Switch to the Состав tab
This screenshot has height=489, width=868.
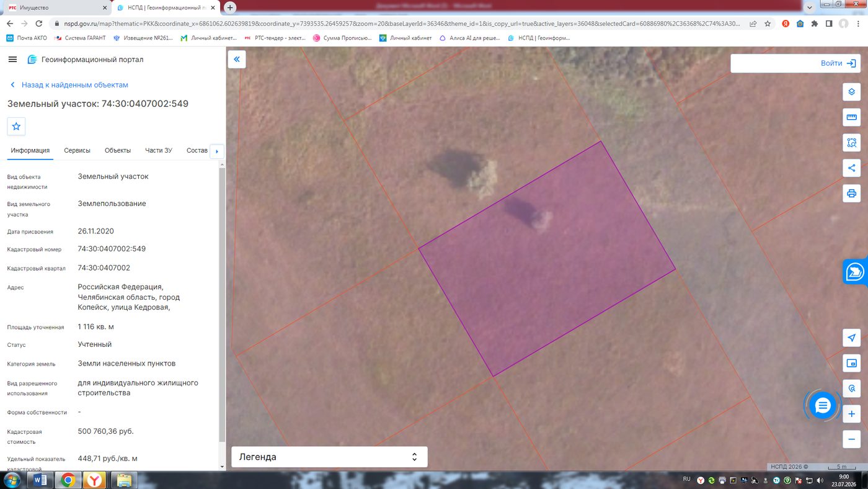click(197, 150)
